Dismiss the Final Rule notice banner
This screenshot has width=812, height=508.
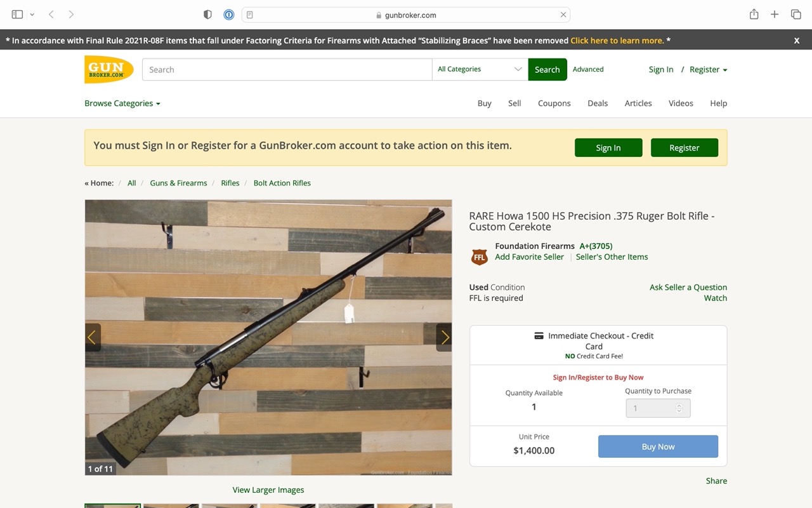[x=797, y=41]
